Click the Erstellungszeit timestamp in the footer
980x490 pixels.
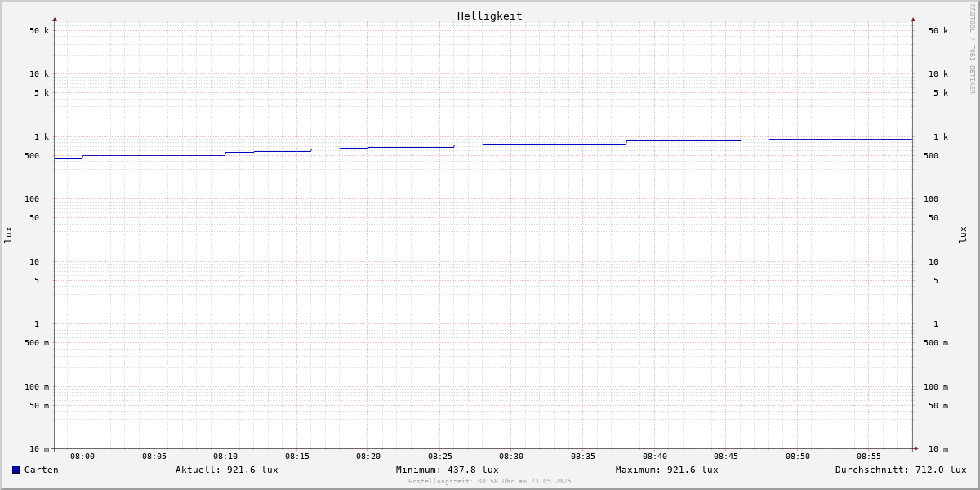pyautogui.click(x=489, y=481)
